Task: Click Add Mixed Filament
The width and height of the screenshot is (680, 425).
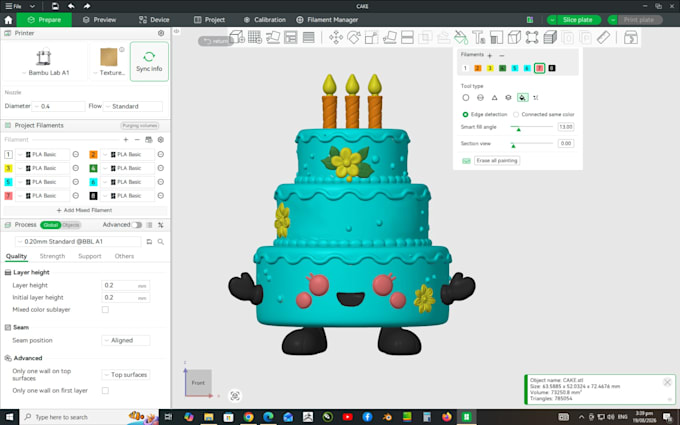Action: (x=84, y=210)
